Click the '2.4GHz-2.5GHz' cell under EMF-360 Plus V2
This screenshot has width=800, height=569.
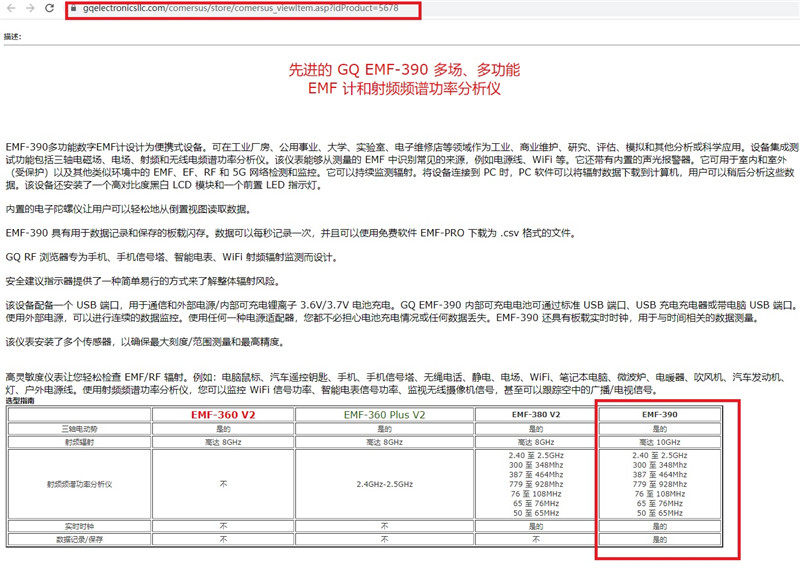coord(384,484)
